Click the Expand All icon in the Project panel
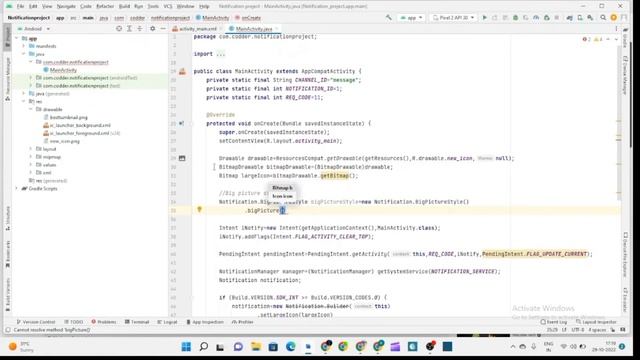This screenshot has width=640, height=360. (x=129, y=29)
